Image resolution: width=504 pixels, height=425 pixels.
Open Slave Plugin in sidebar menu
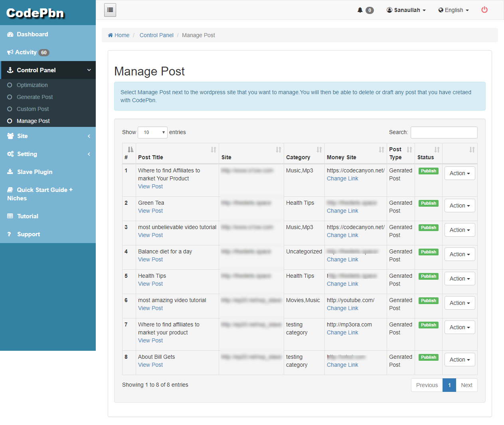point(35,172)
